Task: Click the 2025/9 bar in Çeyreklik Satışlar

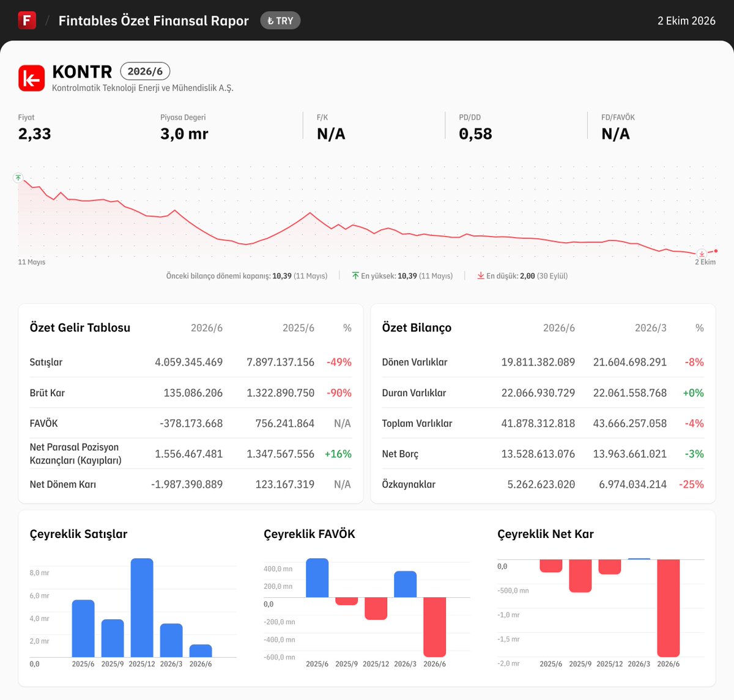Action: (x=113, y=638)
